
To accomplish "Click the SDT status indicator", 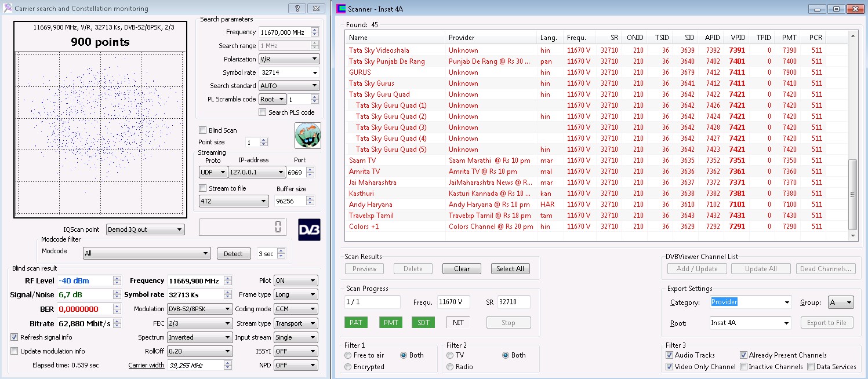I will pos(423,322).
